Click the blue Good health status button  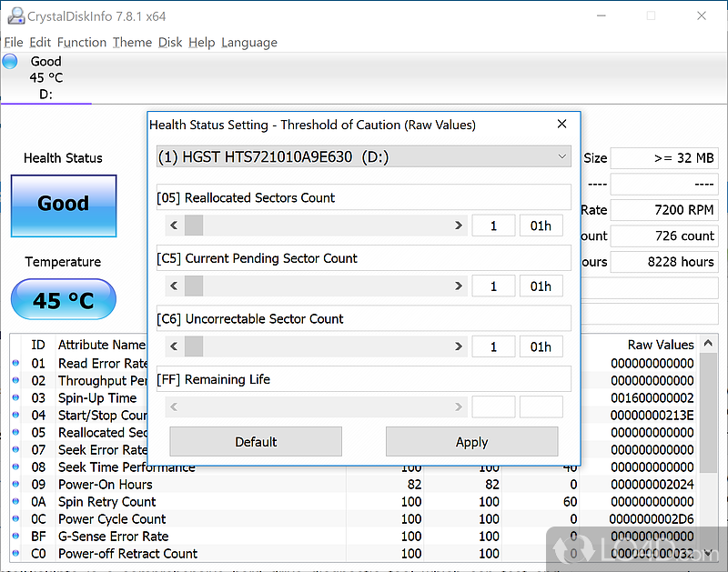[x=64, y=206]
